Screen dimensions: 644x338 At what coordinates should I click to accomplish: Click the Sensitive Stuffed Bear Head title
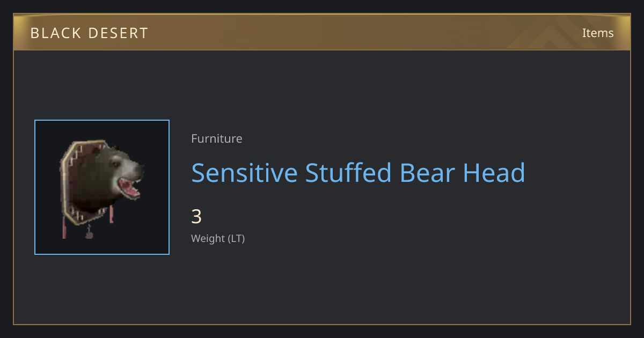[x=358, y=173]
